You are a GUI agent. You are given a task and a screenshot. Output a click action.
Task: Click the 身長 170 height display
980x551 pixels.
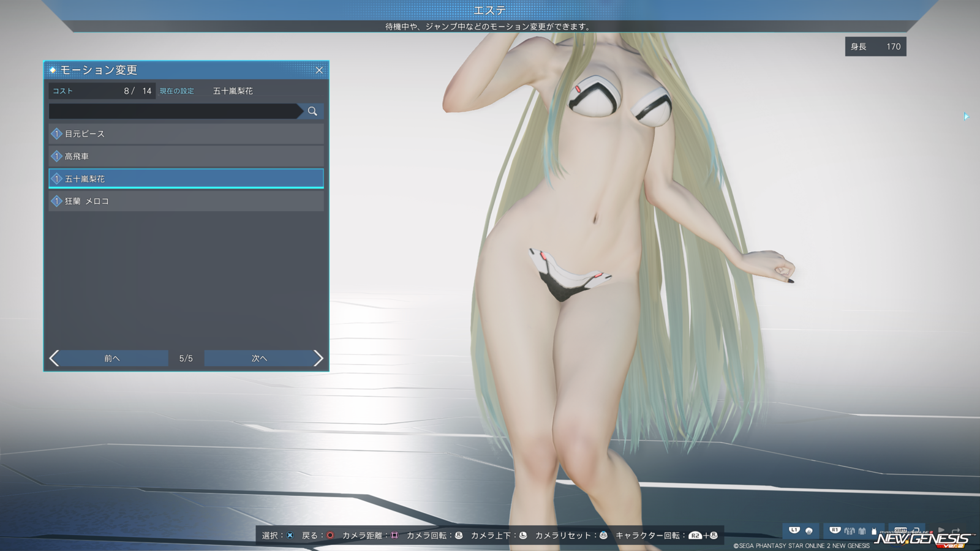pyautogui.click(x=875, y=47)
